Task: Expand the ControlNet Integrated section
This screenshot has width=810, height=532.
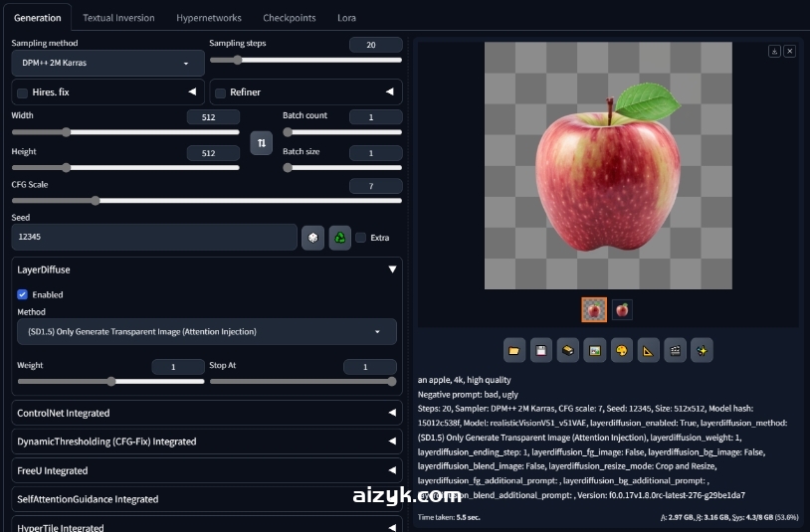Action: 207,413
